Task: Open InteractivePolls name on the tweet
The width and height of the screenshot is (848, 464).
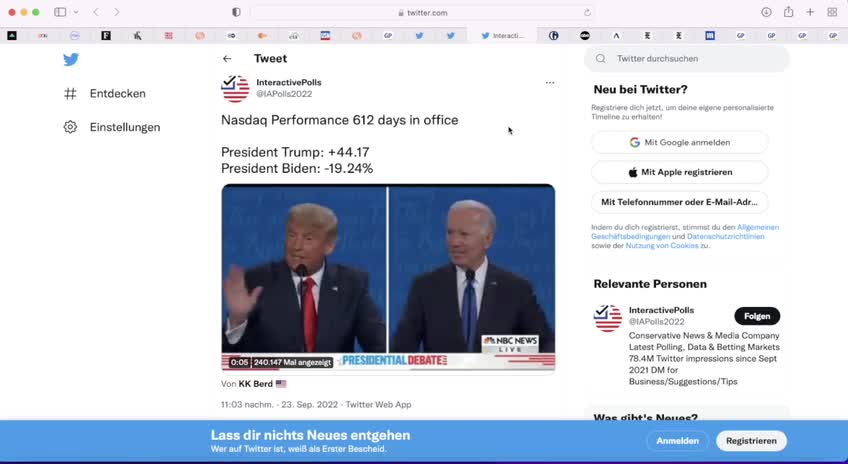Action: coord(289,82)
